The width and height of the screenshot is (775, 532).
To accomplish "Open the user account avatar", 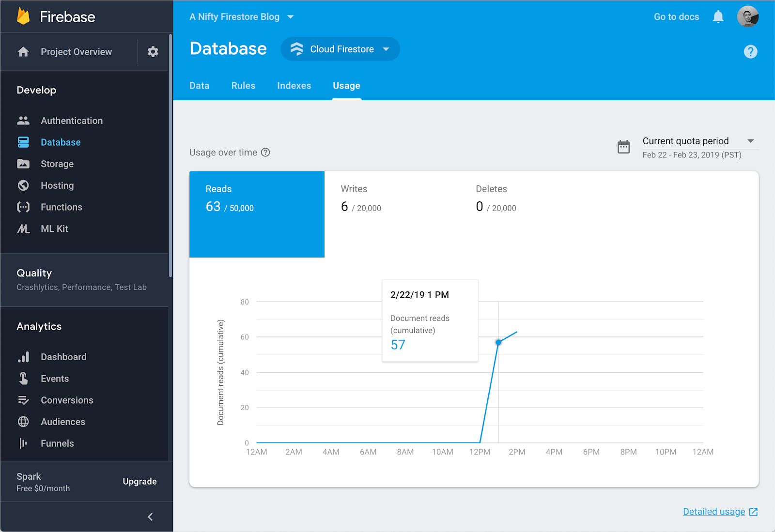I will point(748,16).
